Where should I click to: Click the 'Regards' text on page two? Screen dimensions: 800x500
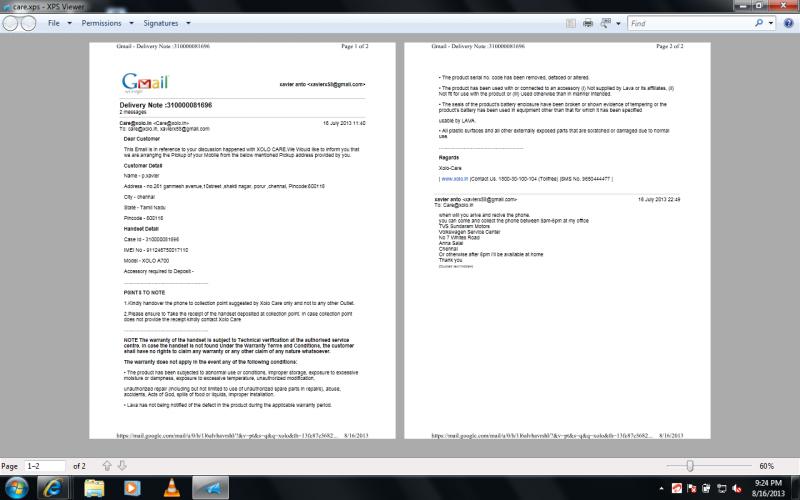(448, 158)
